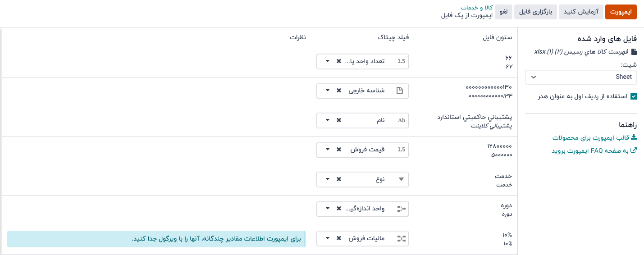Go to کالا و خدمات breadcrumb
Screen dimensions: 644x255
[x=476, y=8]
